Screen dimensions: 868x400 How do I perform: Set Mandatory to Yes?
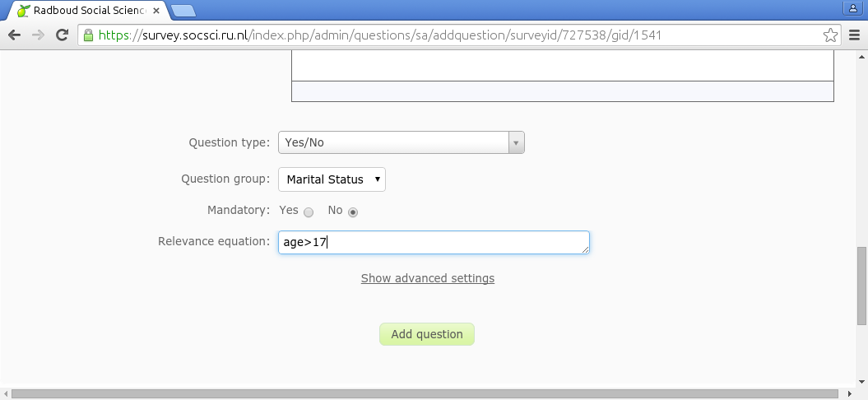(309, 212)
